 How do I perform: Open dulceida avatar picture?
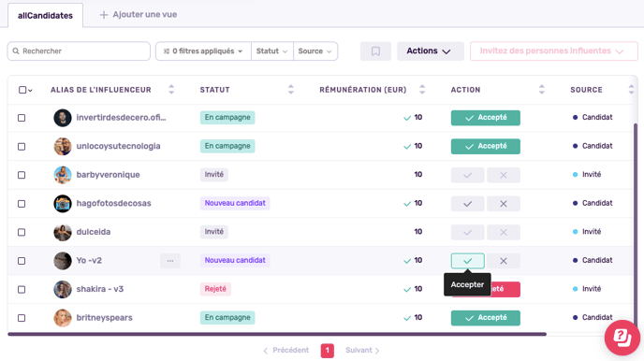point(63,232)
